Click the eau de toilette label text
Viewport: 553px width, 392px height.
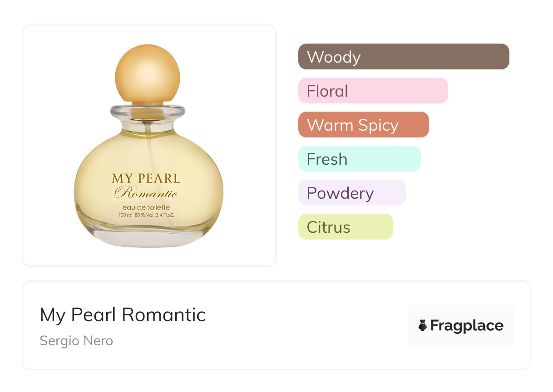(x=146, y=207)
